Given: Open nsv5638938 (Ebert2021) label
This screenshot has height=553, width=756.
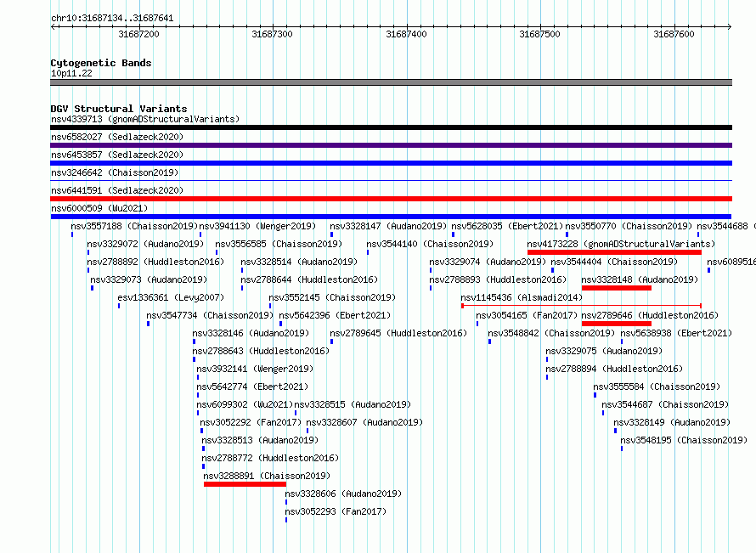Looking at the screenshot, I should click(676, 333).
